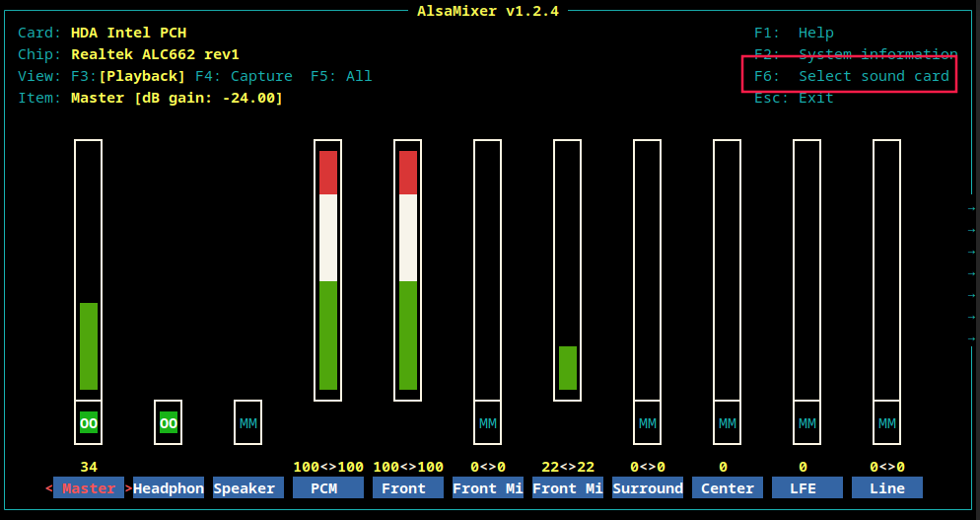The height and width of the screenshot is (520, 980).
Task: Open F6 Select sound card
Action: [x=852, y=76]
